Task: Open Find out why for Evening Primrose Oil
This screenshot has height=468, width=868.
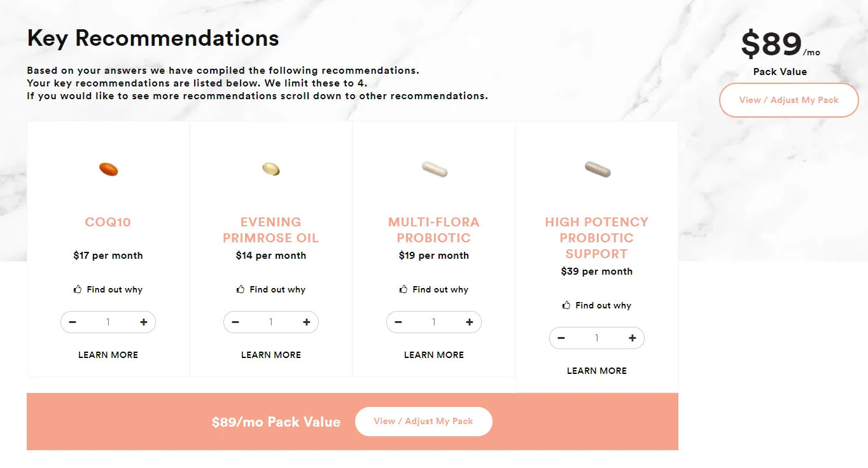Action: 271,289
